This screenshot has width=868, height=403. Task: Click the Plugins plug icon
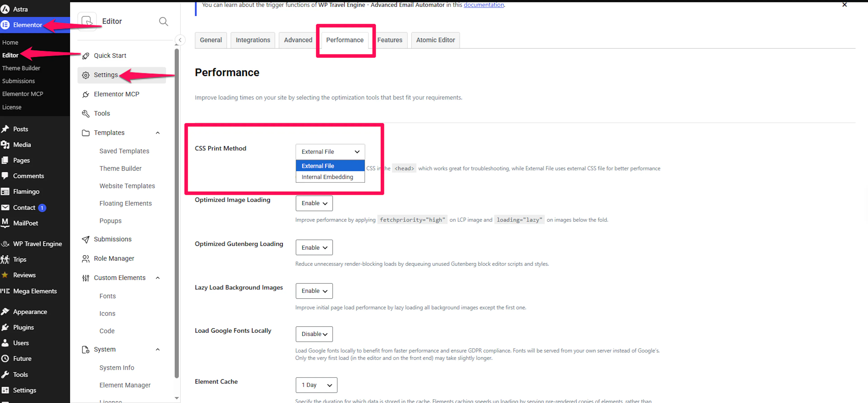coord(5,327)
